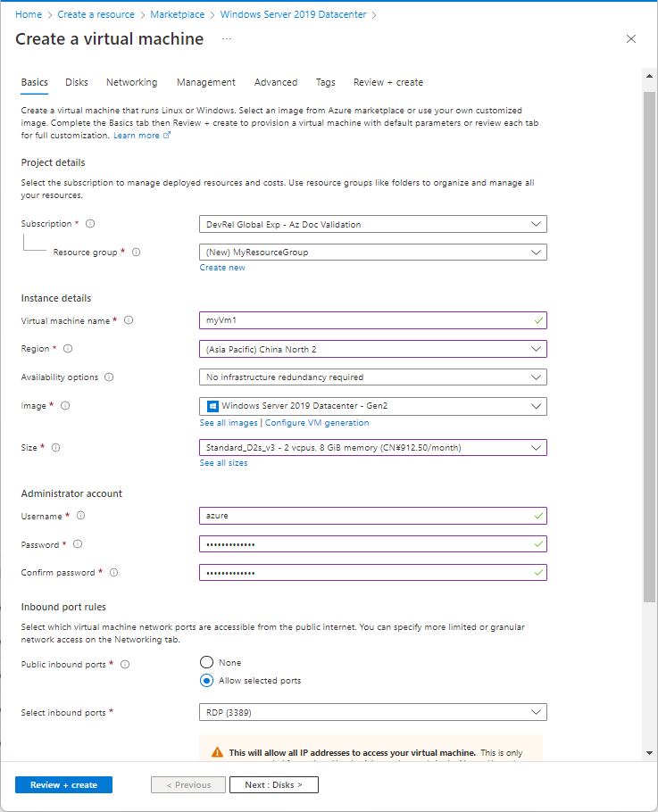Switch to the Networking tab
This screenshot has height=812, width=658.
[x=131, y=82]
